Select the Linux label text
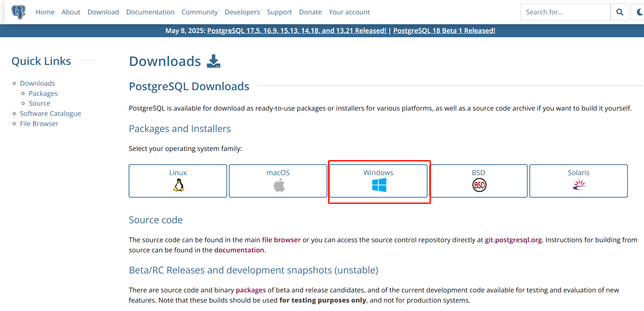 tap(178, 173)
